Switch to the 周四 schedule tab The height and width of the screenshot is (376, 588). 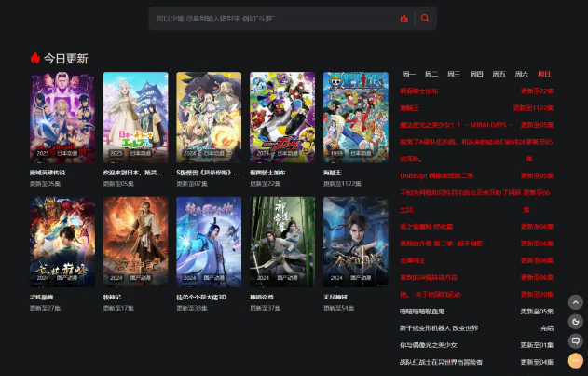pos(476,74)
